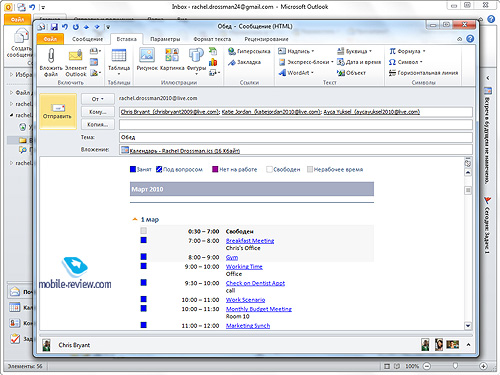Click the Объект (Object) button
Viewport: 500px width, 375px height.
click(x=351, y=73)
